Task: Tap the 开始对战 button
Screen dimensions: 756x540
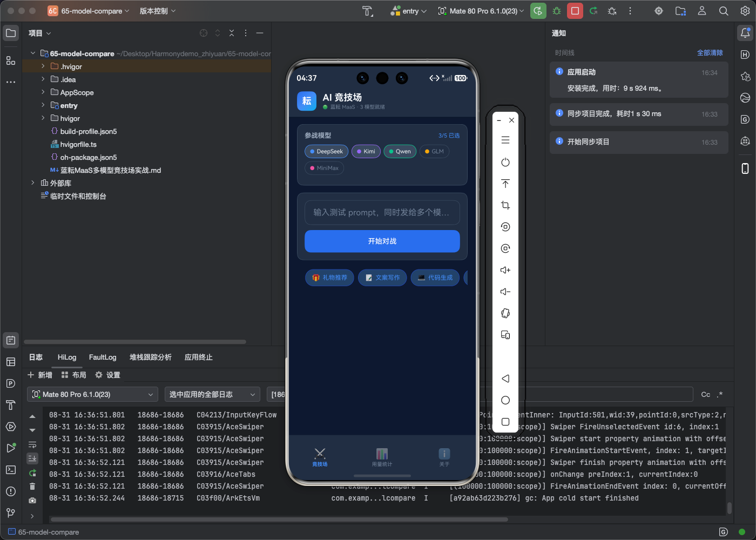Action: (x=382, y=241)
